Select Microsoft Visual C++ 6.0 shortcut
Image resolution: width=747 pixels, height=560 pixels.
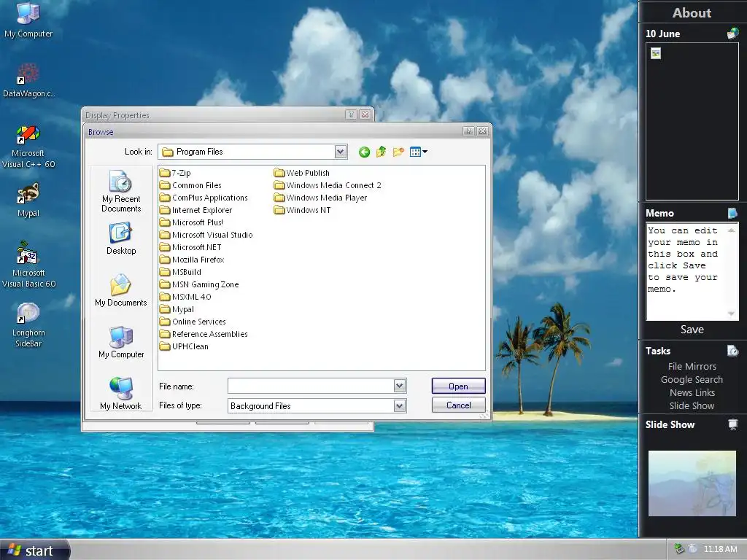(x=28, y=147)
